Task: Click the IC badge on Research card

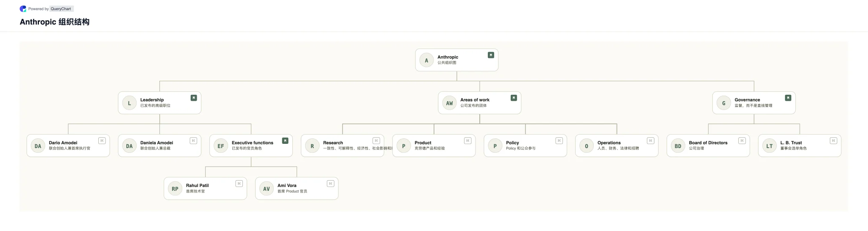Action: [376, 140]
